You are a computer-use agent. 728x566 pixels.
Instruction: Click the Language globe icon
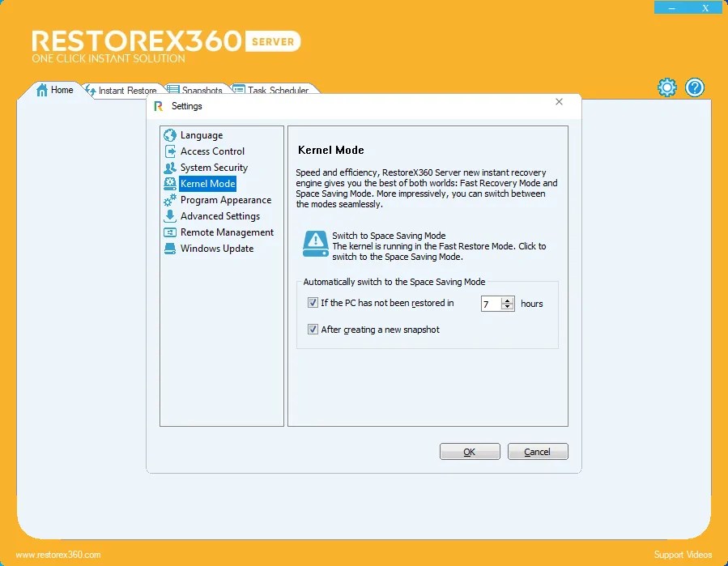[x=170, y=135]
